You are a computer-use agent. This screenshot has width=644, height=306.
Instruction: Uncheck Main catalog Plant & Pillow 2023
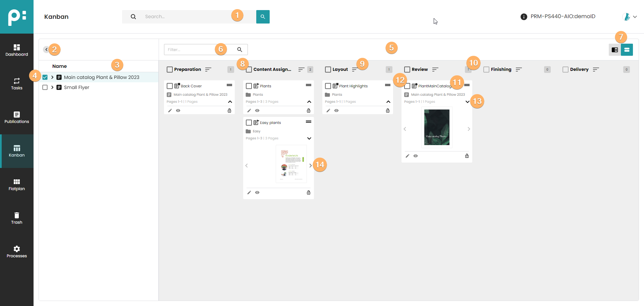(45, 77)
